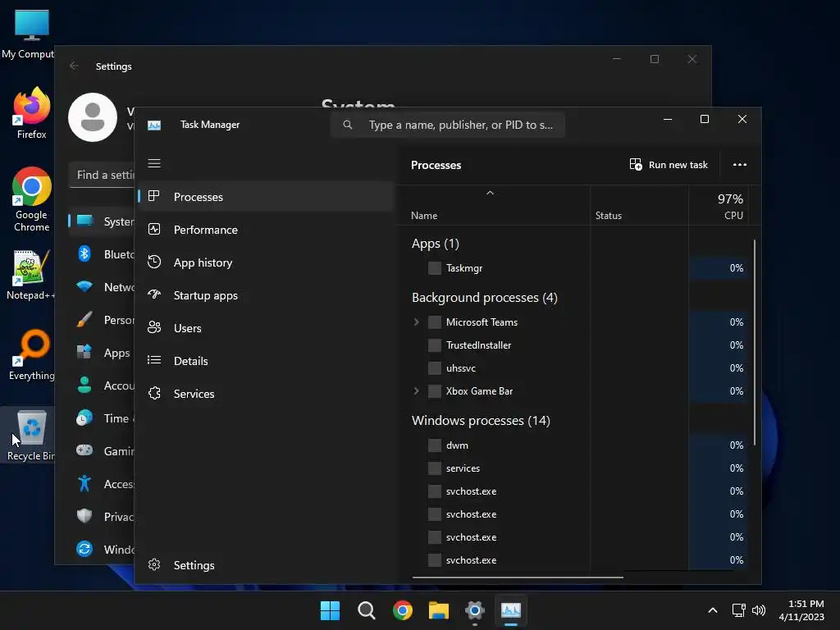Open File Explorer from the taskbar
Image resolution: width=840 pixels, height=630 pixels.
click(x=439, y=610)
